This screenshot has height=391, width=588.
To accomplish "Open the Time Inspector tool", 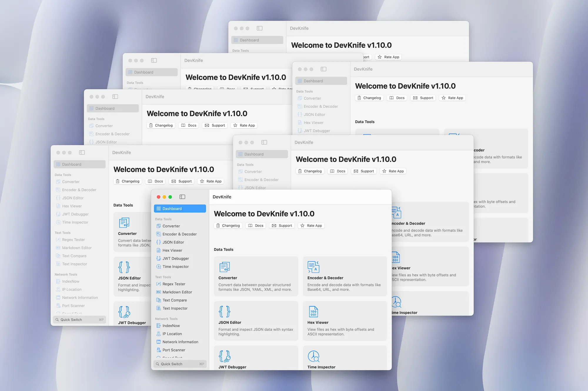I will (175, 267).
